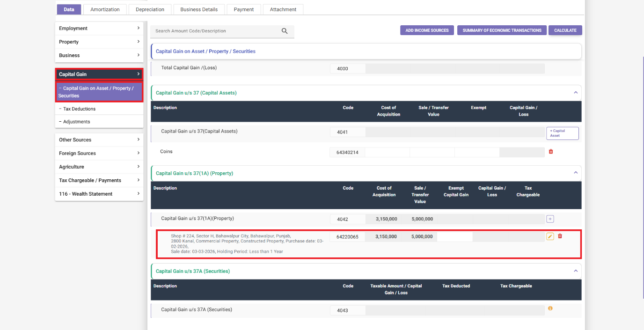
Task: Click the Capital Gain on Asset / Property / Securities heading
Action: pyautogui.click(x=205, y=51)
